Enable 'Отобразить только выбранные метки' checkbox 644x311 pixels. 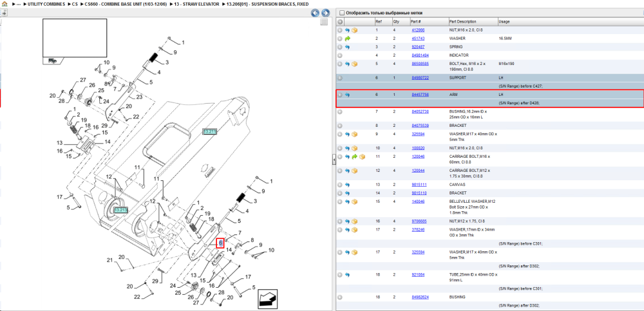342,13
